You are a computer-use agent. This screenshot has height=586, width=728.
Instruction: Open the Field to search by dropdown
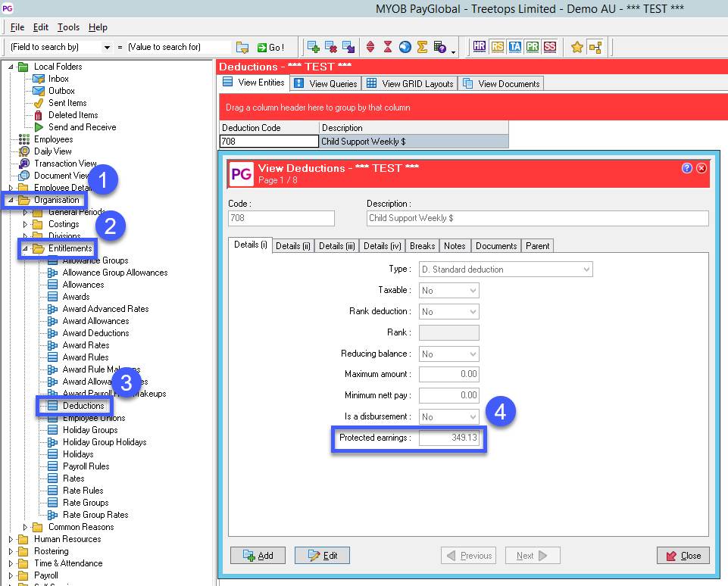[x=107, y=48]
